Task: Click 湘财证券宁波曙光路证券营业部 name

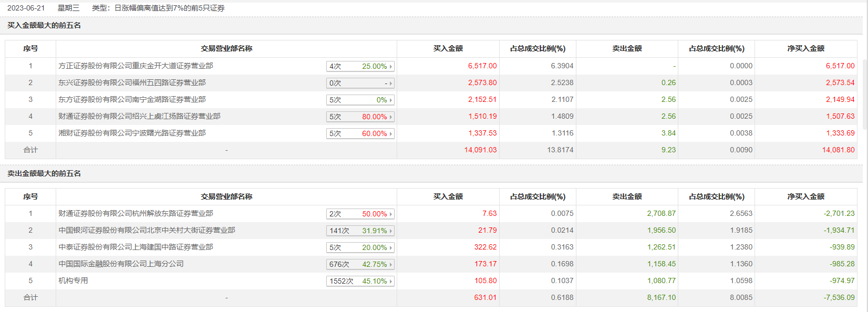Action: 132,133
